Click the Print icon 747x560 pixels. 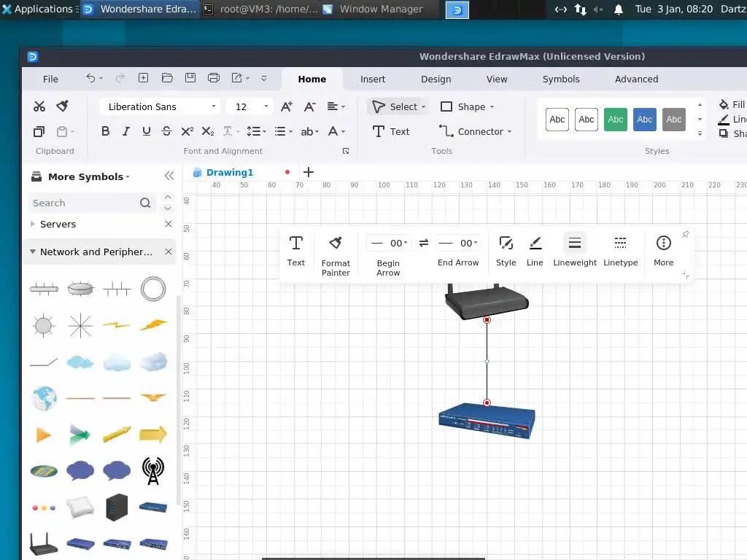tap(214, 78)
